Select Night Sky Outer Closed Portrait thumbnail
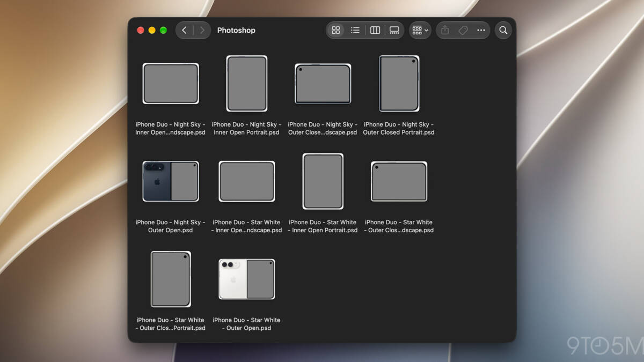 pyautogui.click(x=399, y=84)
